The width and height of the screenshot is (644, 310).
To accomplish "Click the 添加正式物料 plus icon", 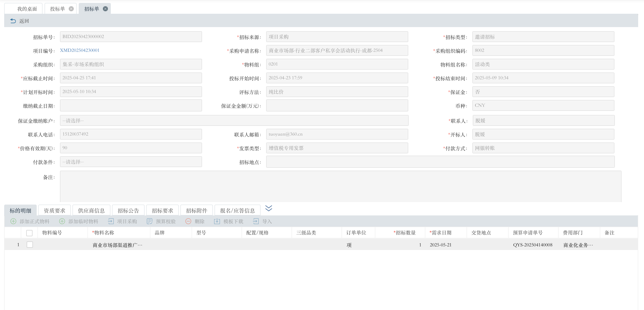I will 13,221.
